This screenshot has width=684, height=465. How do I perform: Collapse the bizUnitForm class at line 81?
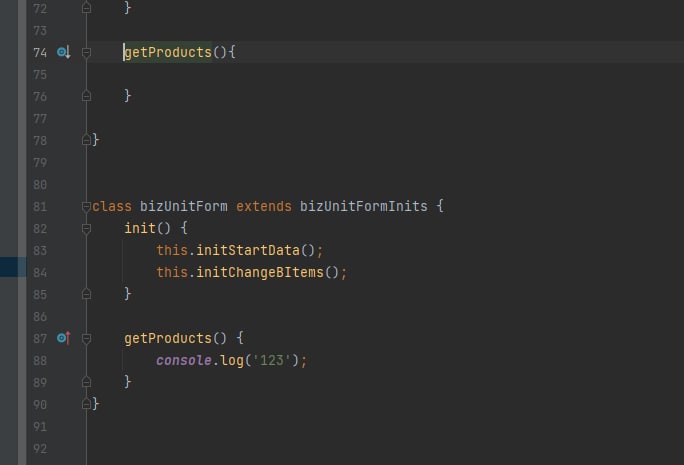click(86, 206)
